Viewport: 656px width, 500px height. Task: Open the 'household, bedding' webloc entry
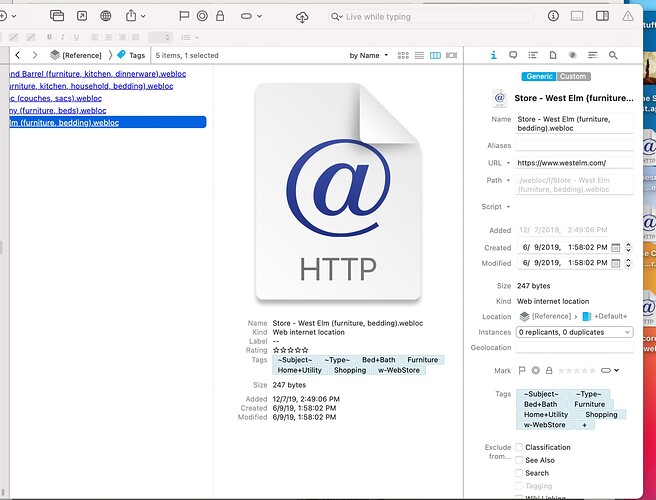pyautogui.click(x=91, y=86)
